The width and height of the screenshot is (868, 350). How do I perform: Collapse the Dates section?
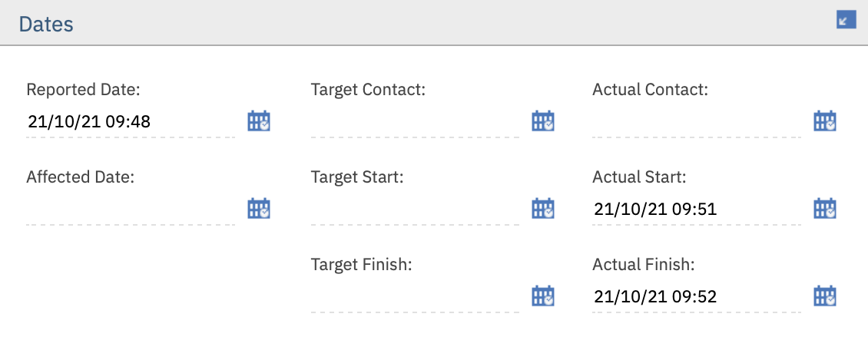846,20
